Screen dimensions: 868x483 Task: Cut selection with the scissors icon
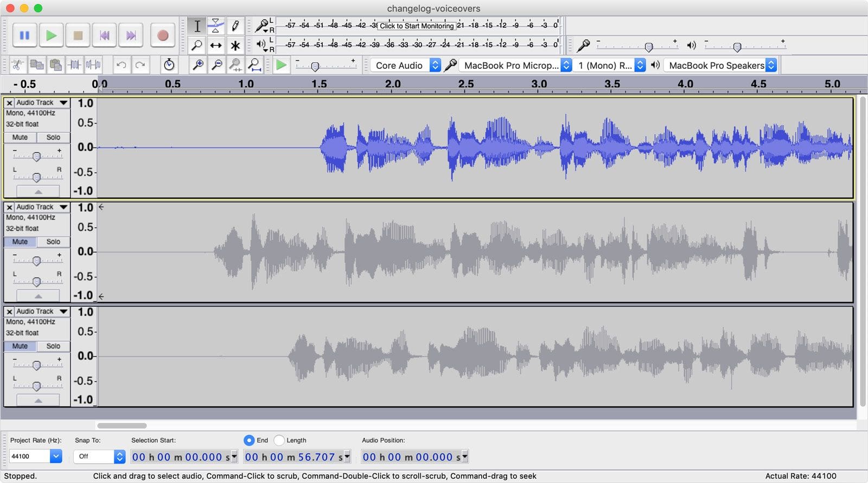(x=17, y=65)
